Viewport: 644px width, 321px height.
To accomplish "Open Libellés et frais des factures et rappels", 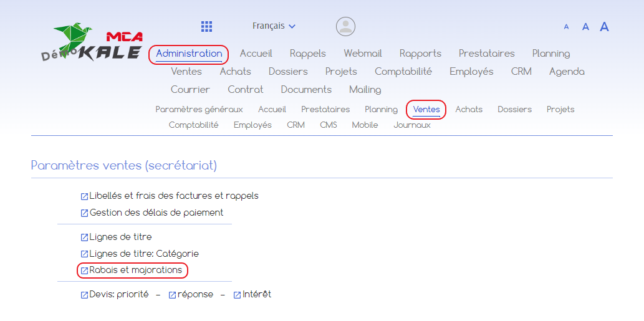I will 174,196.
